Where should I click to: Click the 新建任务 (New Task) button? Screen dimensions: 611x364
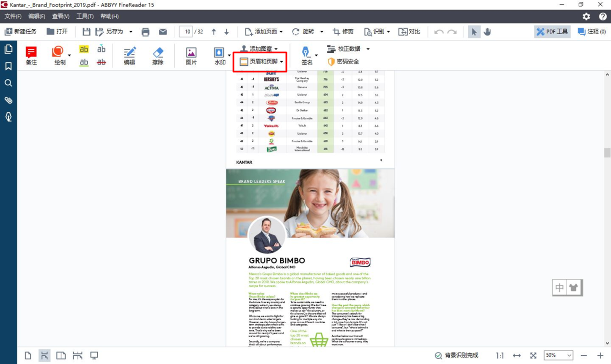tap(21, 32)
